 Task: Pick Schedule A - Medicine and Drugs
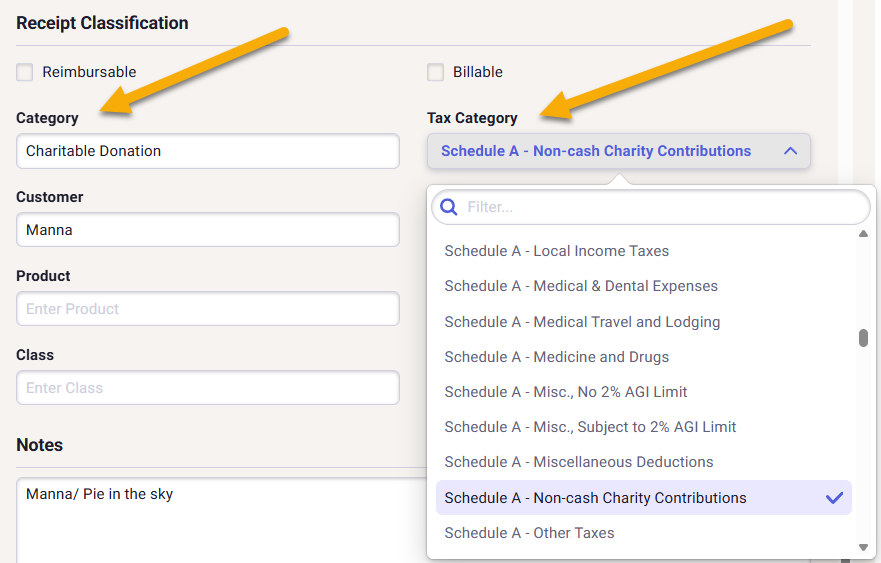pyautogui.click(x=556, y=357)
